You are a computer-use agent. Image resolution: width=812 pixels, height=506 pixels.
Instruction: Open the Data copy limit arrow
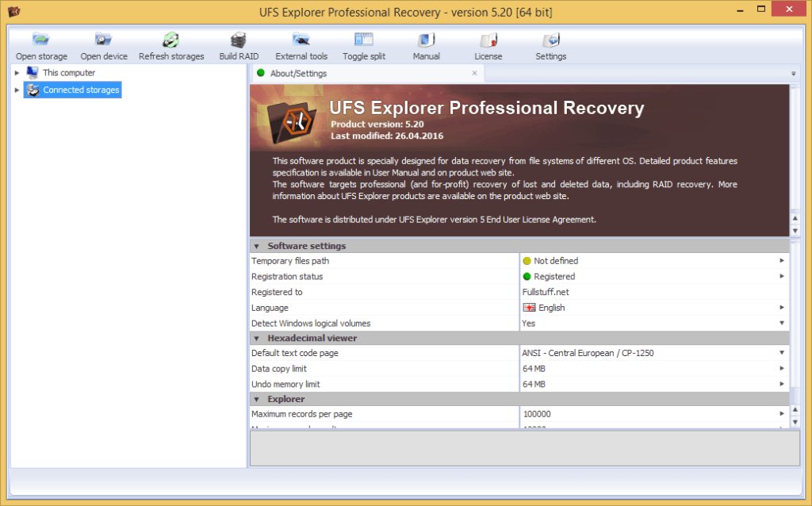coord(782,368)
